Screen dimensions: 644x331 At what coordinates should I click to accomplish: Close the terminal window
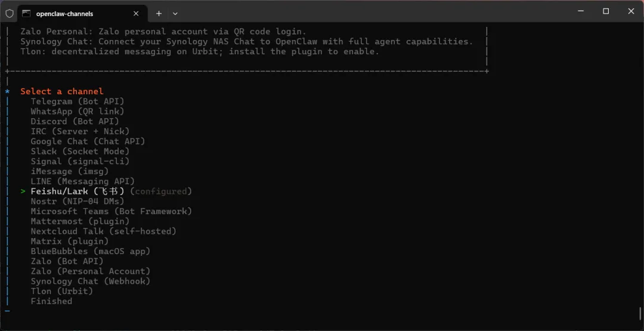[x=631, y=11]
